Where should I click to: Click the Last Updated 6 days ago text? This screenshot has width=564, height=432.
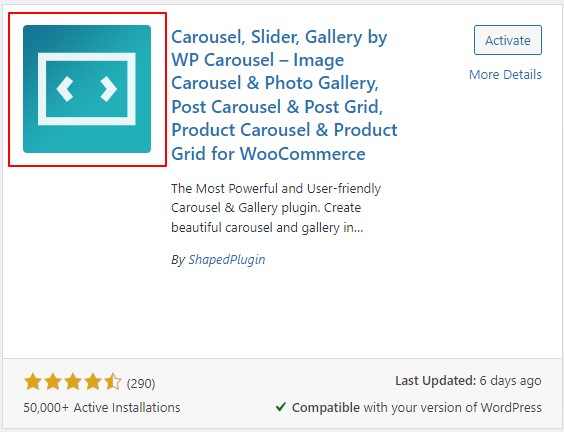(468, 381)
